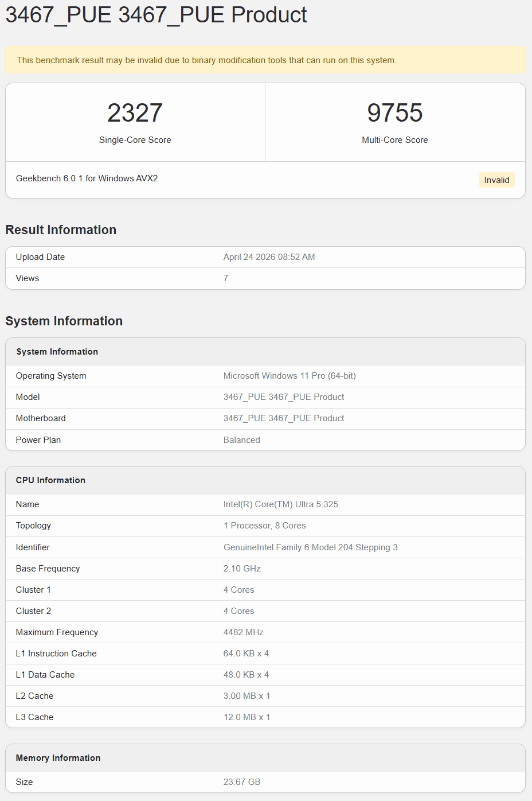Screen dimensions: 532x801
Task: Click the Views count value 7
Action: [x=226, y=278]
